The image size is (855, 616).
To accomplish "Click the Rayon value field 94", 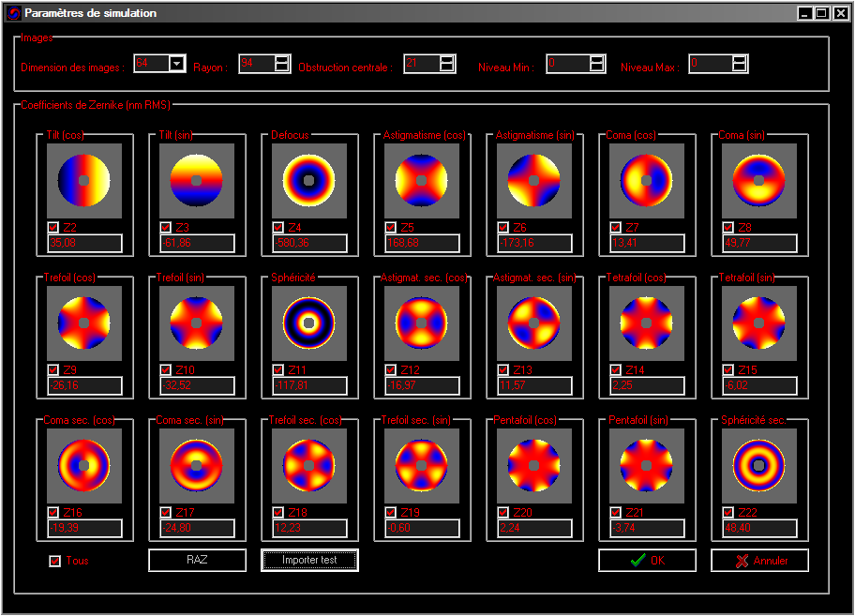I will (x=257, y=64).
